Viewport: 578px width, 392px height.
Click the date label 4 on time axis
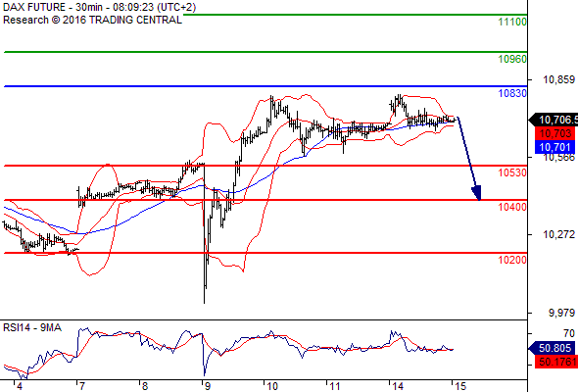pos(20,386)
